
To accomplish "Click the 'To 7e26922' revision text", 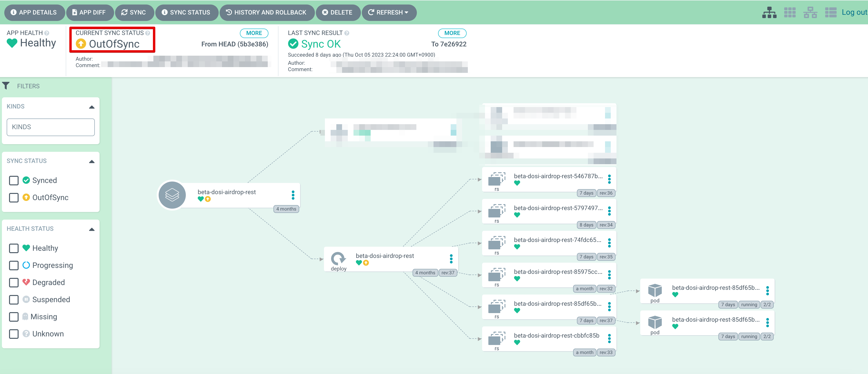I will 449,44.
